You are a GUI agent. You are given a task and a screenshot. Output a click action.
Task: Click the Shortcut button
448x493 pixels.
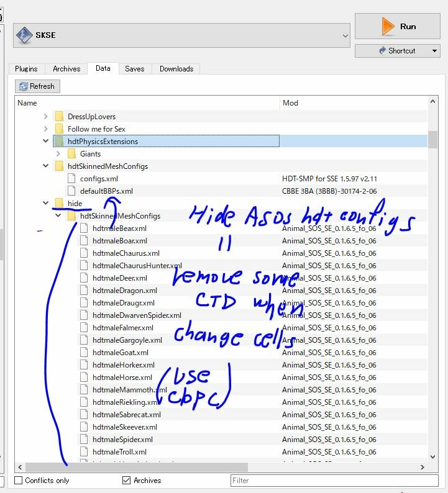tap(398, 51)
